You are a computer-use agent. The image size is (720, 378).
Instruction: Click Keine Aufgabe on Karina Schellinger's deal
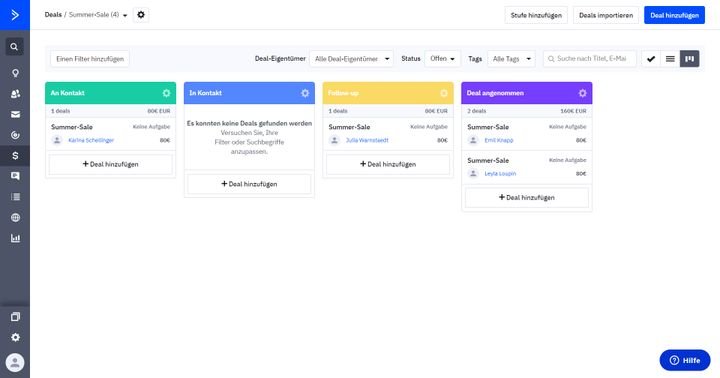[152, 127]
